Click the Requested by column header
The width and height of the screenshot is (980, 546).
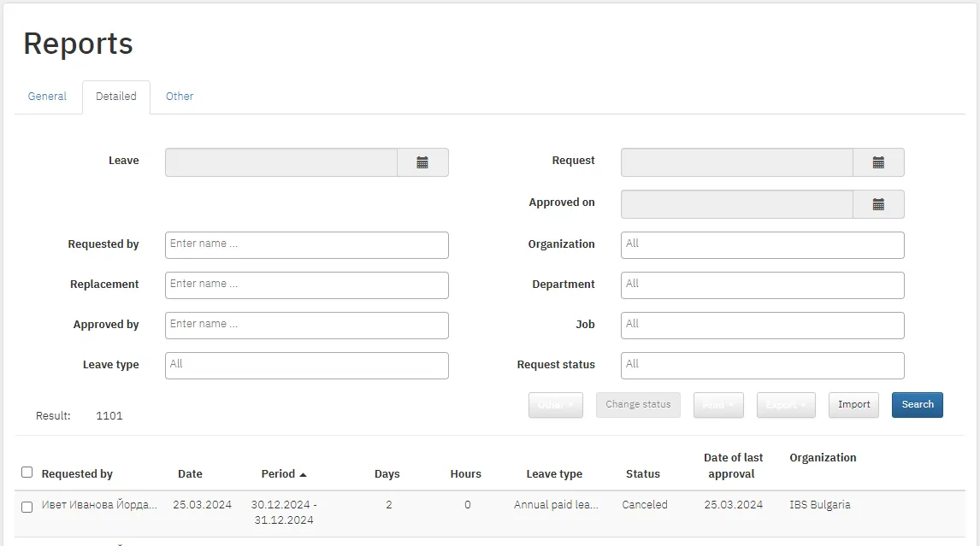click(x=77, y=474)
